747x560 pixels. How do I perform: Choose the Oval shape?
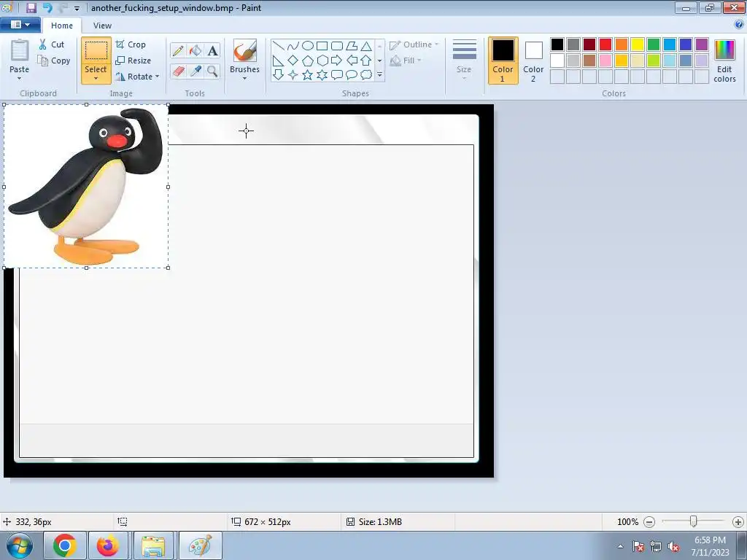pos(308,46)
